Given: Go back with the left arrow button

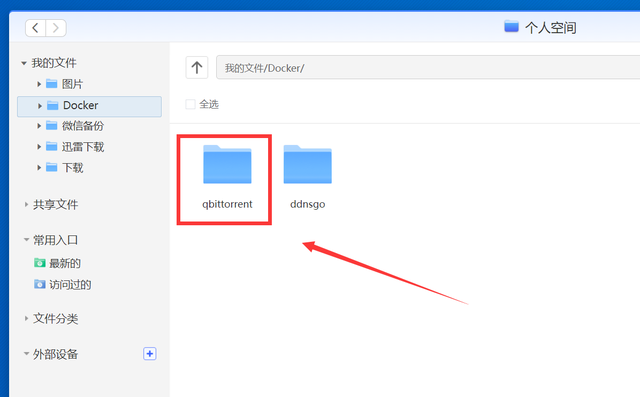Looking at the screenshot, I should [36, 28].
